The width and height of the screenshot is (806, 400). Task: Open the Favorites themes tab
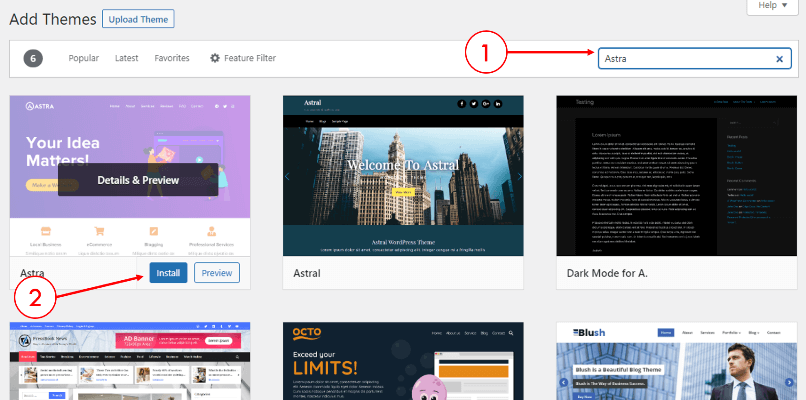[x=172, y=58]
